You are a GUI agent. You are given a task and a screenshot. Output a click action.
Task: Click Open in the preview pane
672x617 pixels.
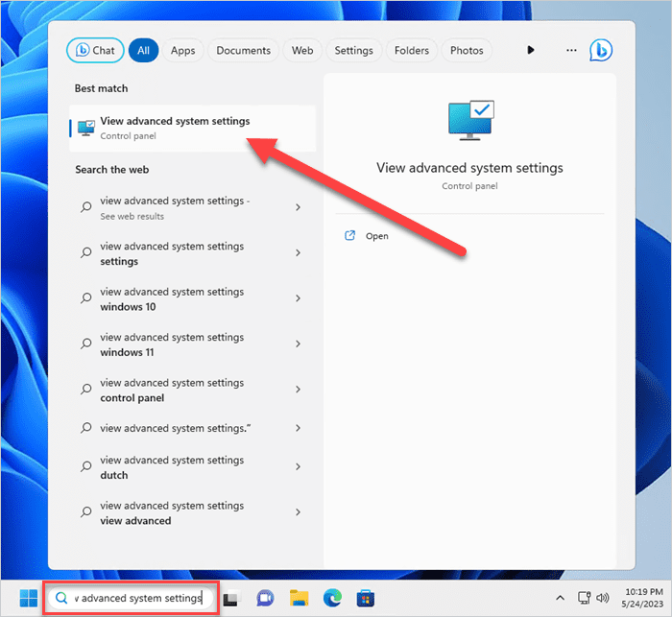pos(376,236)
